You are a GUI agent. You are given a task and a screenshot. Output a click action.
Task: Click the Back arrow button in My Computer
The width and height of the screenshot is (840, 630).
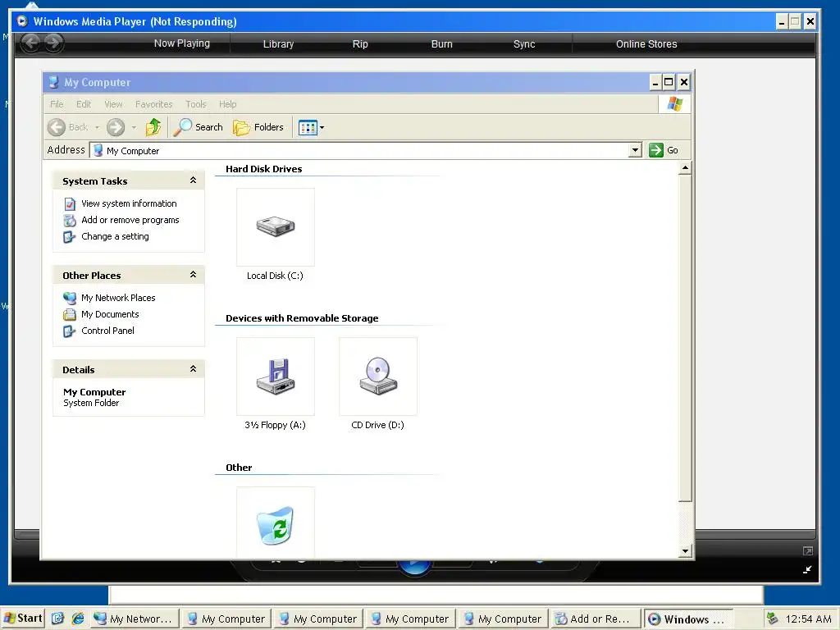click(57, 127)
